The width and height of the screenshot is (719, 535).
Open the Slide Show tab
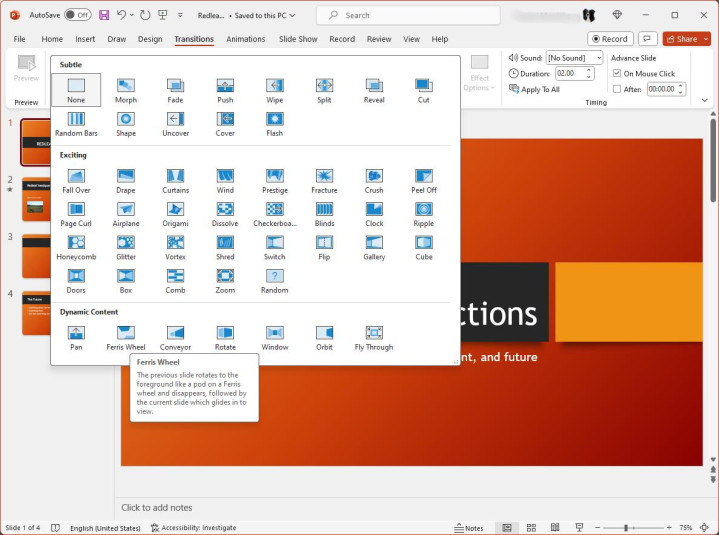coord(298,39)
